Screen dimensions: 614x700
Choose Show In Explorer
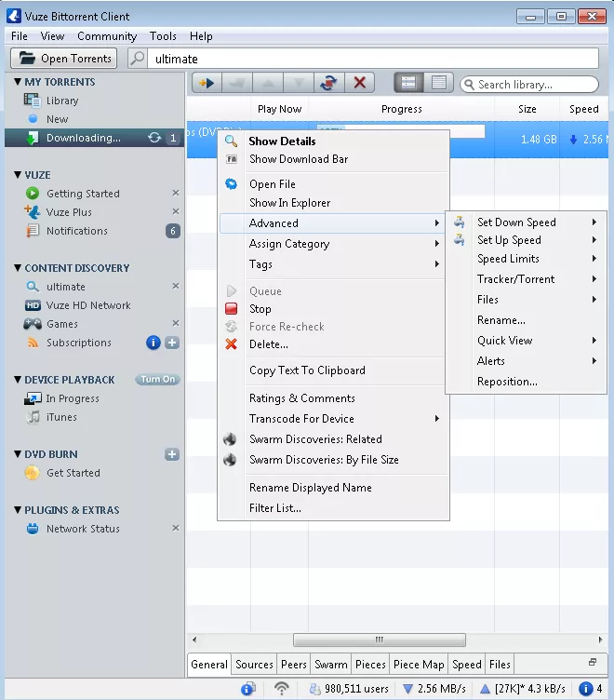click(x=333, y=203)
